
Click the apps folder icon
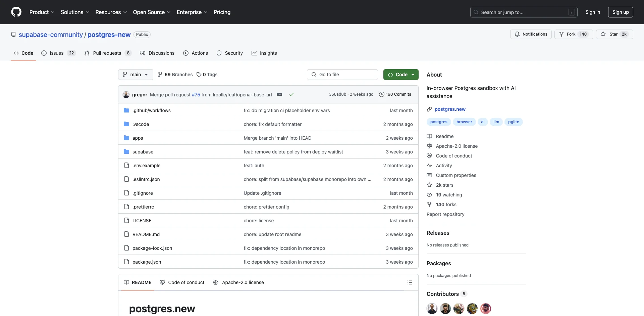coord(126,138)
